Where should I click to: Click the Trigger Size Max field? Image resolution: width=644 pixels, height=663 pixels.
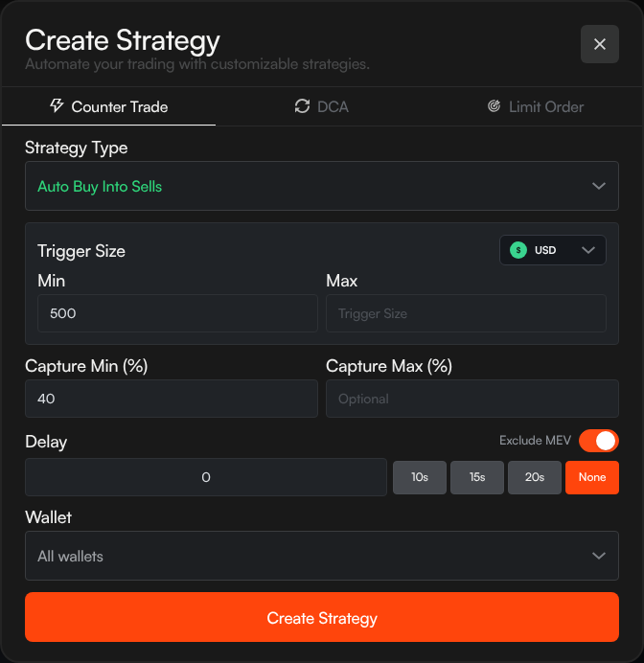[466, 313]
